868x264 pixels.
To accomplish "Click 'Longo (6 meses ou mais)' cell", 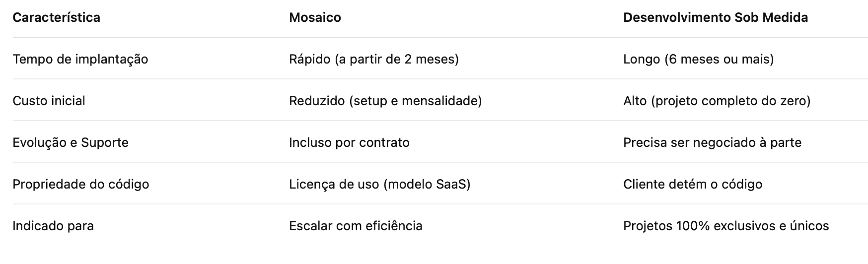I will tap(698, 59).
